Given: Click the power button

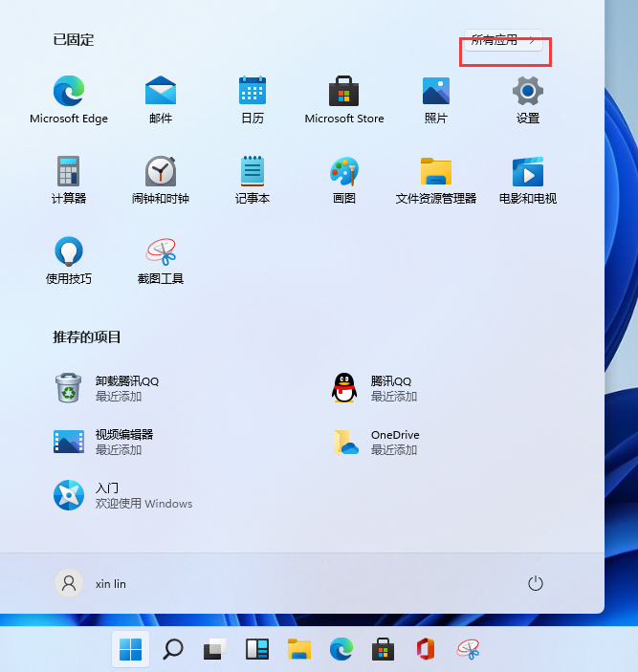Looking at the screenshot, I should pos(535,583).
